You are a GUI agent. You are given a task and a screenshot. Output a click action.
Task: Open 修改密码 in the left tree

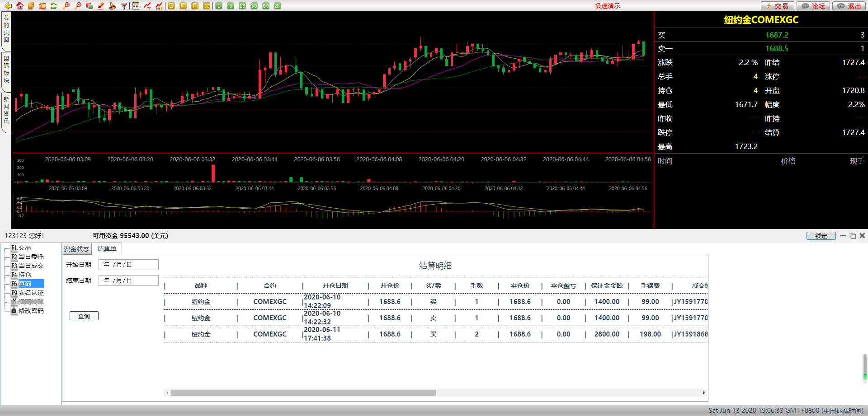tap(31, 311)
